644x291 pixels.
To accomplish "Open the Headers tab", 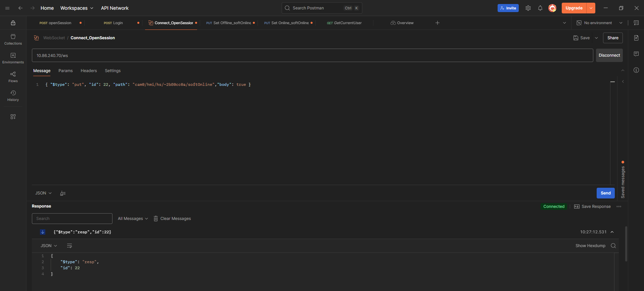I will click(89, 71).
